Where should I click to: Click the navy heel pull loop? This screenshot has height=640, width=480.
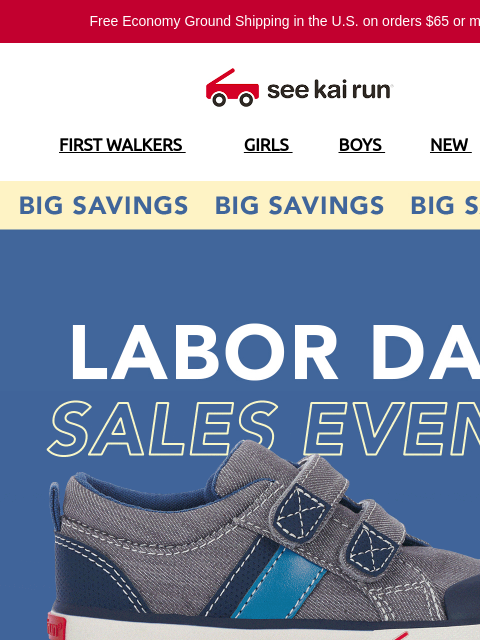55,506
